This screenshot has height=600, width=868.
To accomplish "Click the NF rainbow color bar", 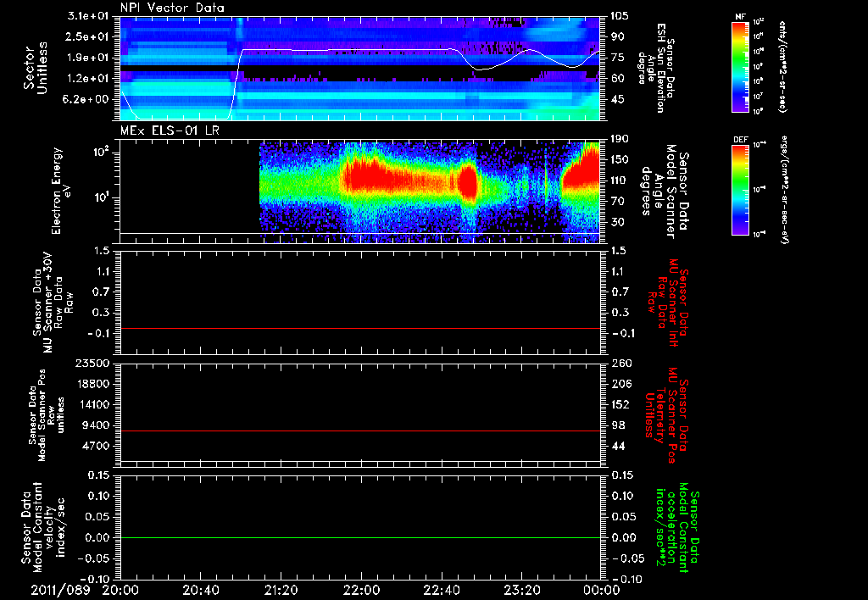I will pos(740,66).
